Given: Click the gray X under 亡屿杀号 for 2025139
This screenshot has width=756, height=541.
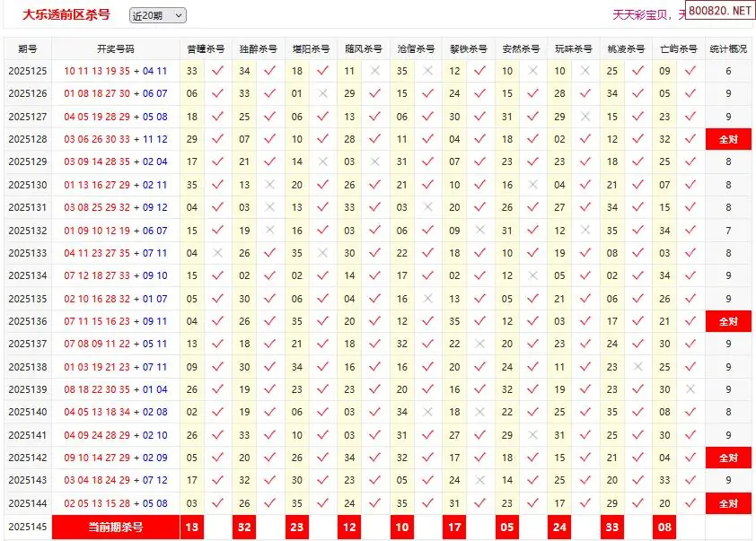Looking at the screenshot, I should point(690,389).
